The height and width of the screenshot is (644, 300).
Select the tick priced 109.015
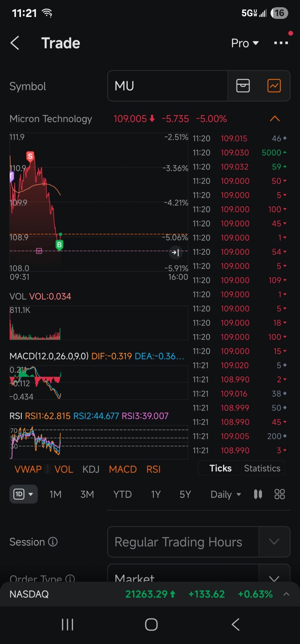(240, 138)
